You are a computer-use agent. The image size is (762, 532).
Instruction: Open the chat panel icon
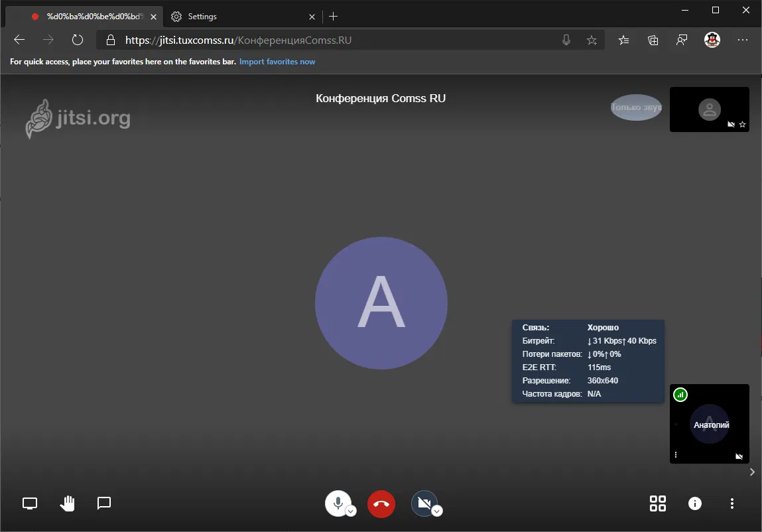(x=104, y=503)
